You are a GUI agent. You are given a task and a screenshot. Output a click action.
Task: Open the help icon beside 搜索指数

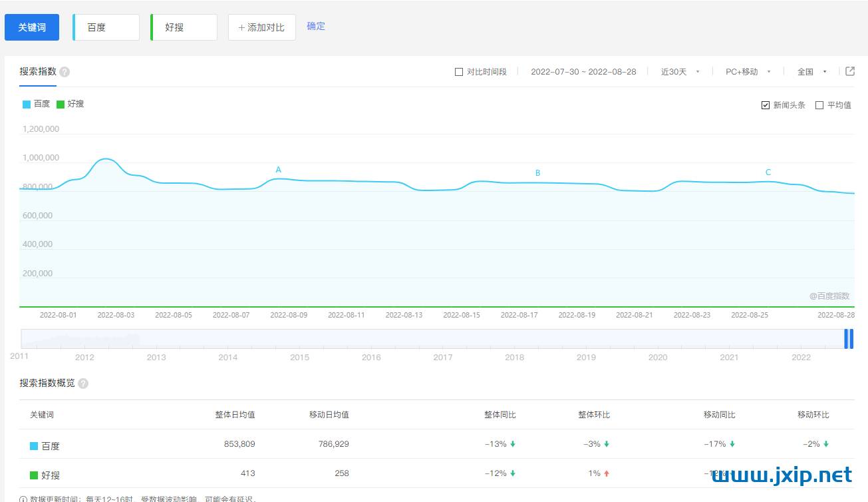point(65,72)
